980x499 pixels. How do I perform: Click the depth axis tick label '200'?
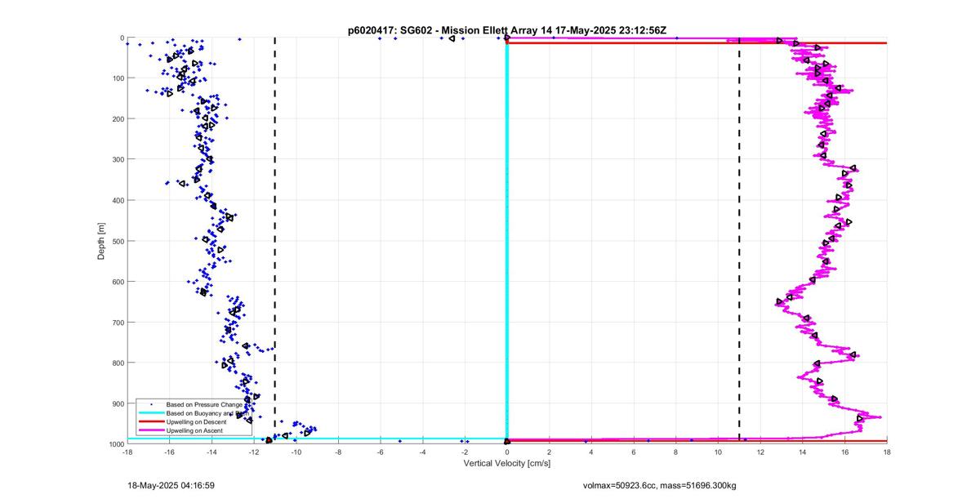118,119
